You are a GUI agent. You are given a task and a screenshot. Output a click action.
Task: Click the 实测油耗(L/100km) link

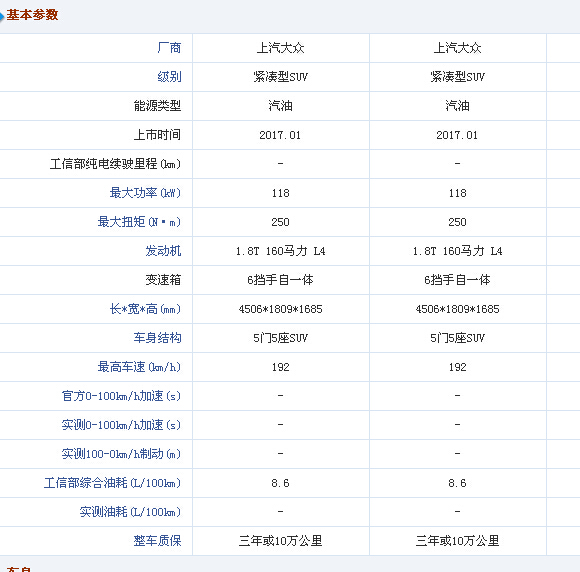coord(130,511)
